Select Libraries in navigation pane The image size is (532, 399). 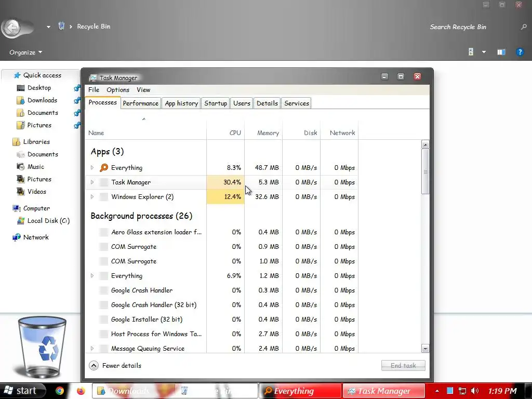click(36, 142)
